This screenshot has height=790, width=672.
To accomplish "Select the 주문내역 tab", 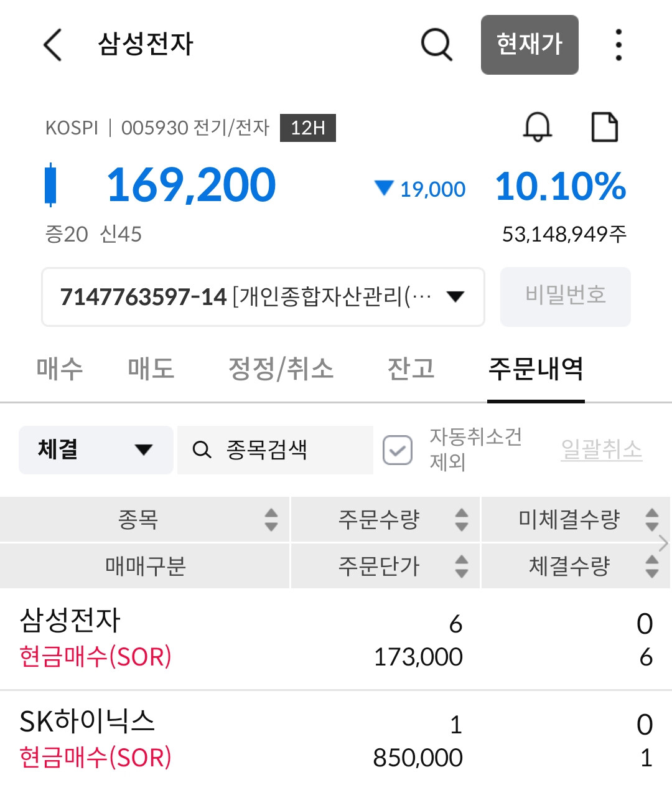I will [x=536, y=369].
